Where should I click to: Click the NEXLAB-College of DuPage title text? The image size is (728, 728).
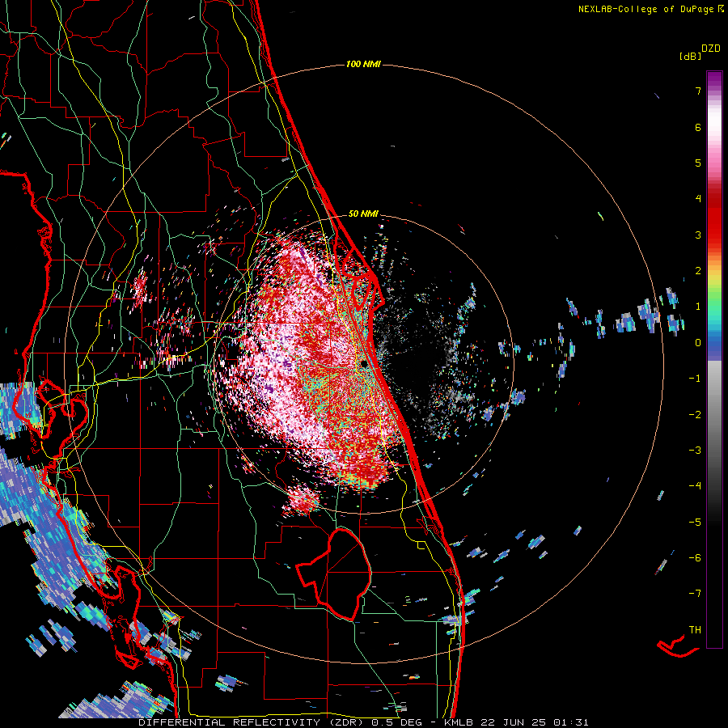point(651,9)
